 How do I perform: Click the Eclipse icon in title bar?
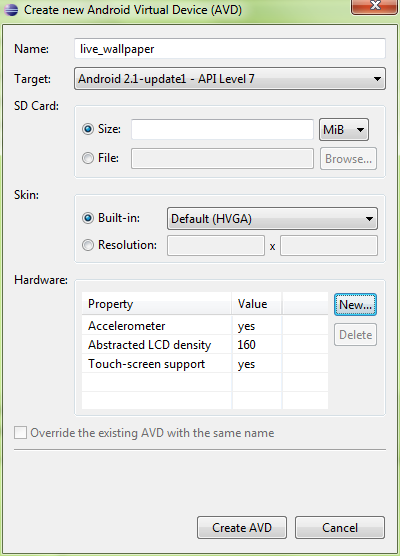click(11, 10)
